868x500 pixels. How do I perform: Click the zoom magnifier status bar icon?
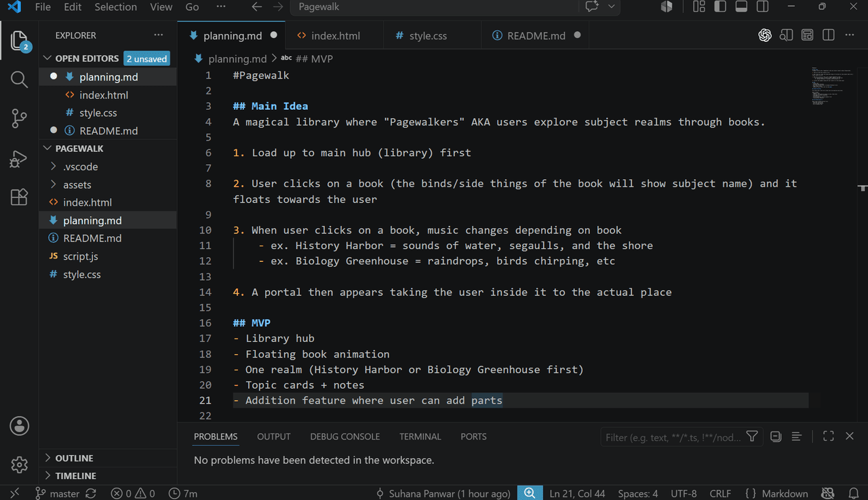tap(530, 493)
